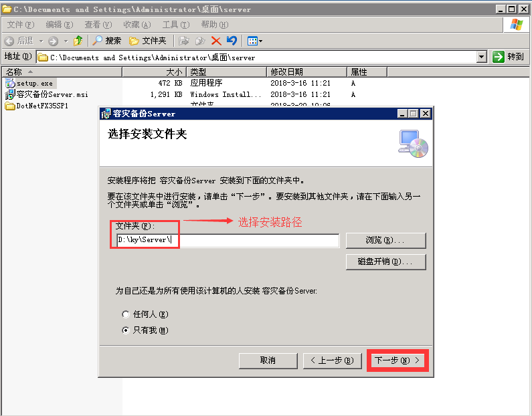The height and width of the screenshot is (416, 532).
Task: Open the 工具 (Tools) menu
Action: pos(175,25)
